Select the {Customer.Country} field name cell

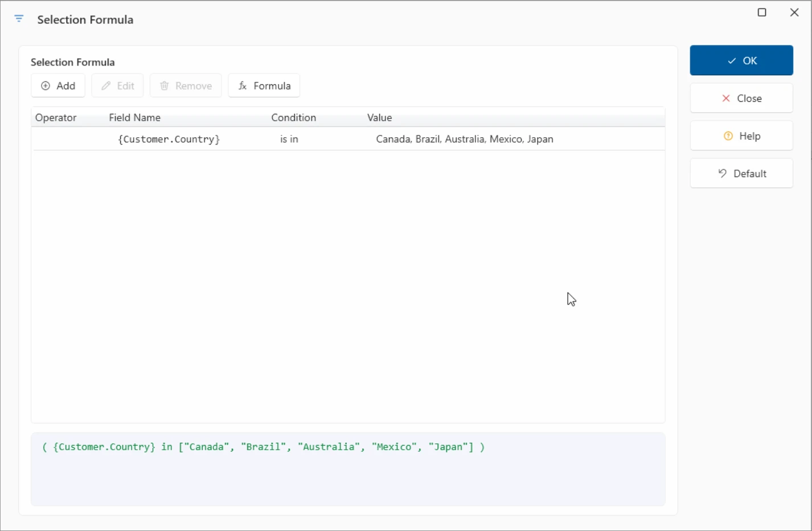(x=169, y=139)
